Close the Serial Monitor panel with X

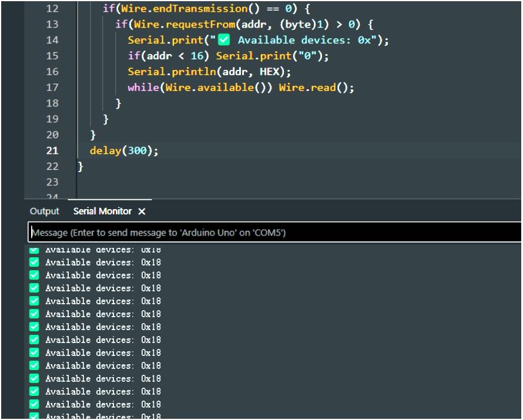[x=142, y=211]
